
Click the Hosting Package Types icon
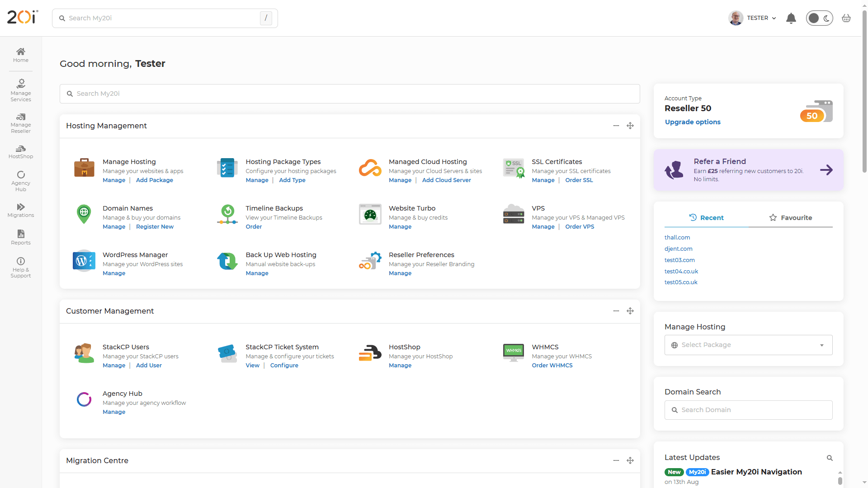pyautogui.click(x=227, y=168)
